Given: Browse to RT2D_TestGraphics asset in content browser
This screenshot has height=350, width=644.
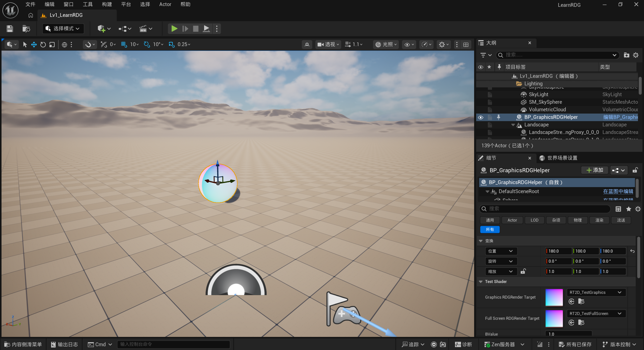Looking at the screenshot, I should [581, 301].
